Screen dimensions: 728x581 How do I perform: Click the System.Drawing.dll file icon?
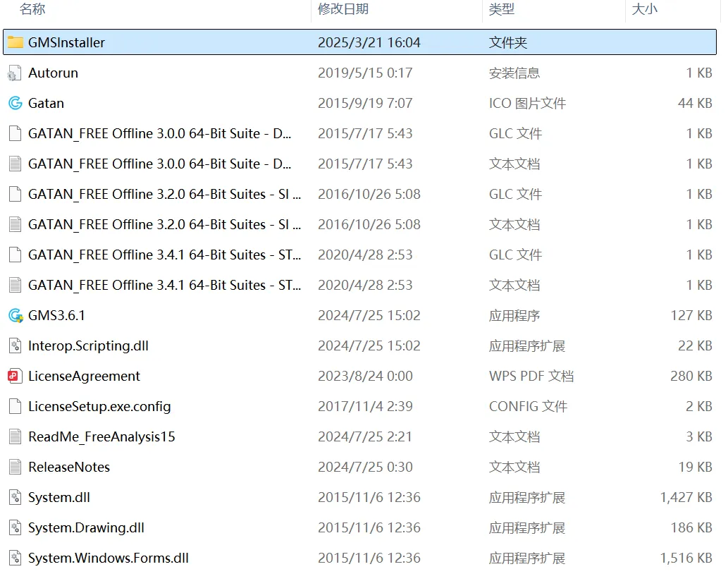point(16,527)
